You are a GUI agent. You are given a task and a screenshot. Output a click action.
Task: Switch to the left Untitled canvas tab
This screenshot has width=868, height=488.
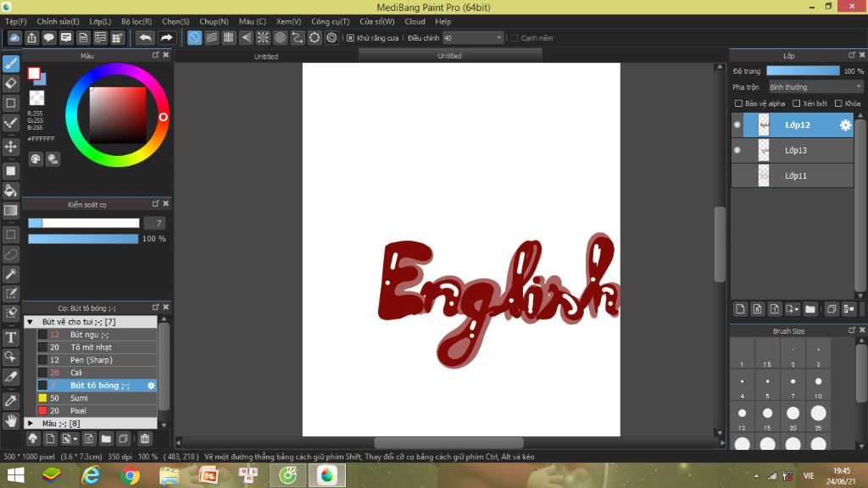pos(266,56)
